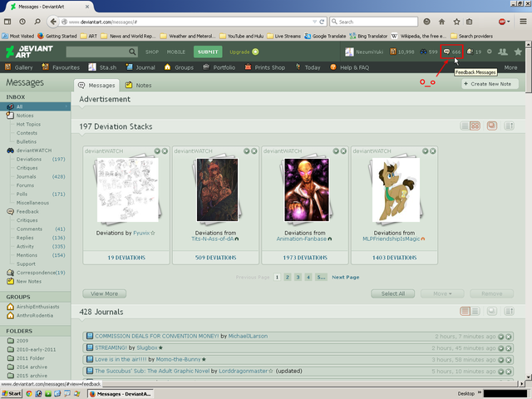Remove the Animation-Fanbase deviation stack
Screen dimensions: 532x399
tap(343, 151)
